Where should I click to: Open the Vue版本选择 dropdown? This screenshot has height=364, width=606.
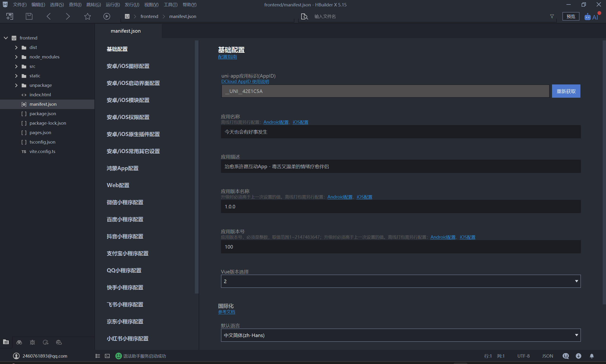(x=401, y=281)
